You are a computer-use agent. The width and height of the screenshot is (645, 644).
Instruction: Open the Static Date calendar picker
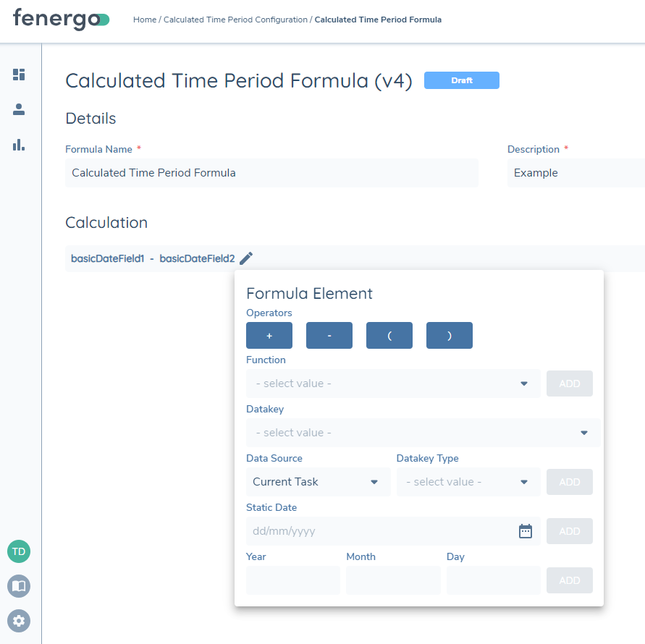pyautogui.click(x=526, y=531)
